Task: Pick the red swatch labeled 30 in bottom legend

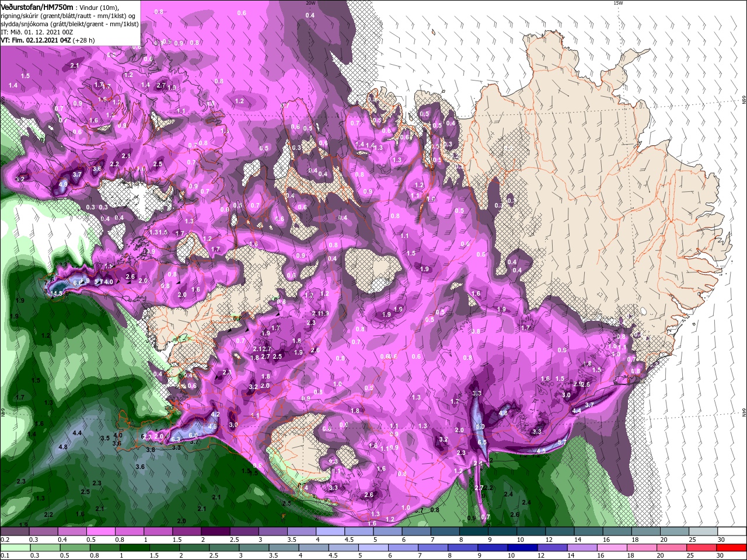Action: (x=731, y=548)
